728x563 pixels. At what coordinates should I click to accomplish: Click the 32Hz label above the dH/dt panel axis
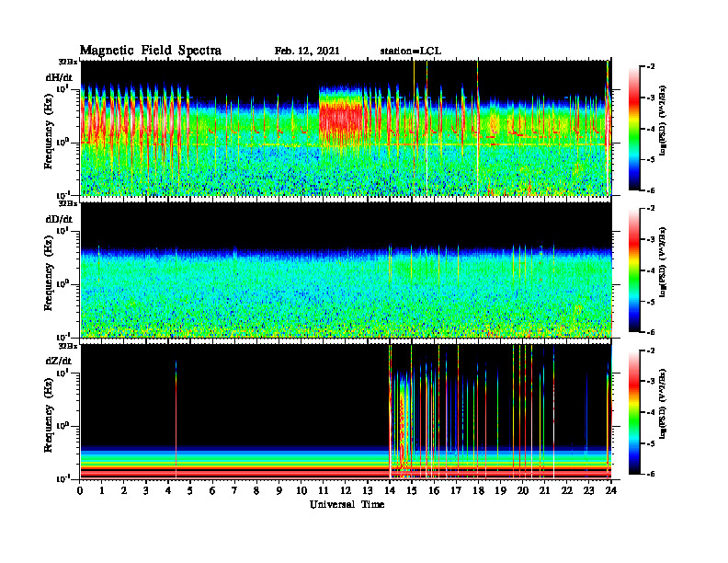pos(67,62)
